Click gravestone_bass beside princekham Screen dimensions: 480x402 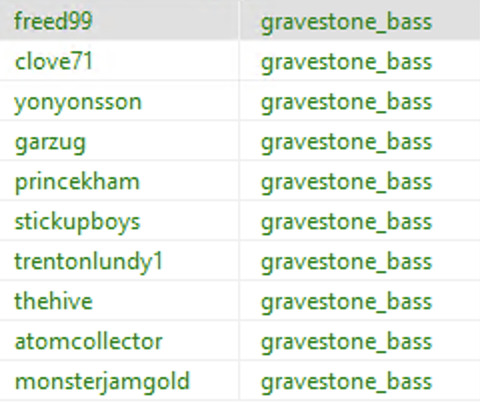[346, 183]
